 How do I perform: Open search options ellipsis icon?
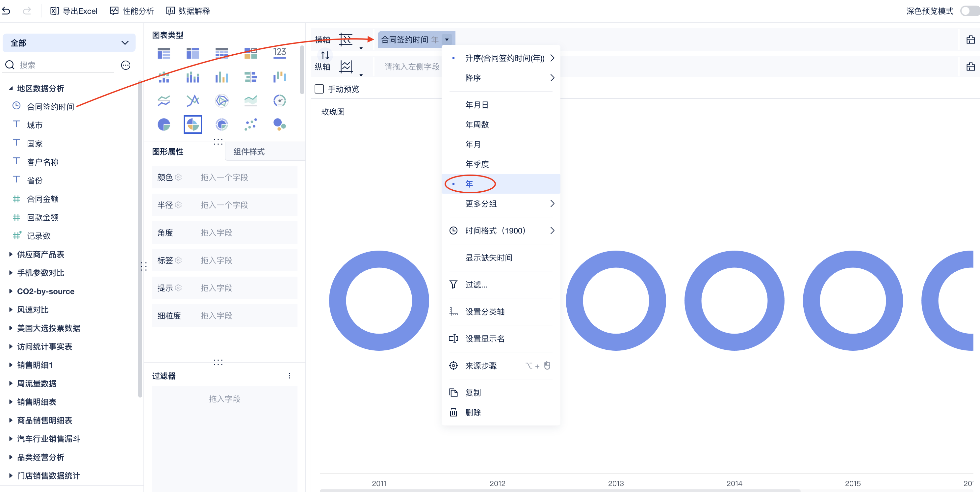point(125,65)
